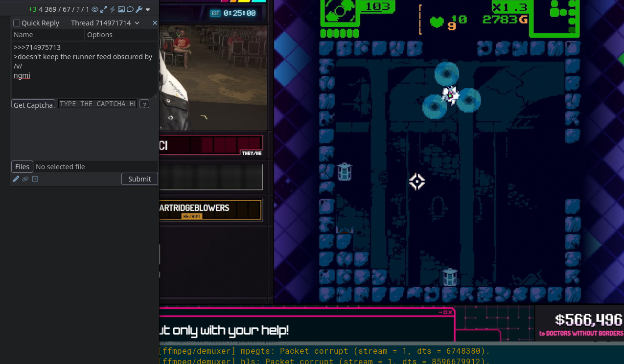Tick the Quick Reply checkbox

[17, 23]
